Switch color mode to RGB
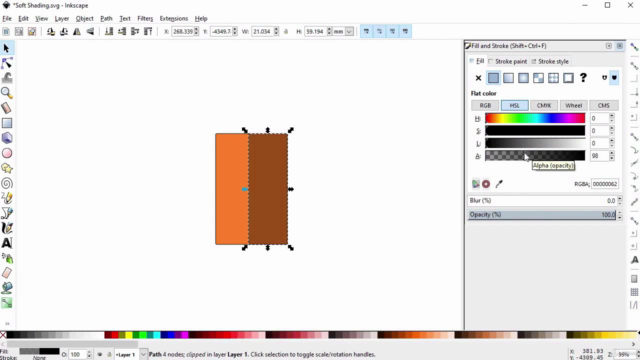 point(485,105)
